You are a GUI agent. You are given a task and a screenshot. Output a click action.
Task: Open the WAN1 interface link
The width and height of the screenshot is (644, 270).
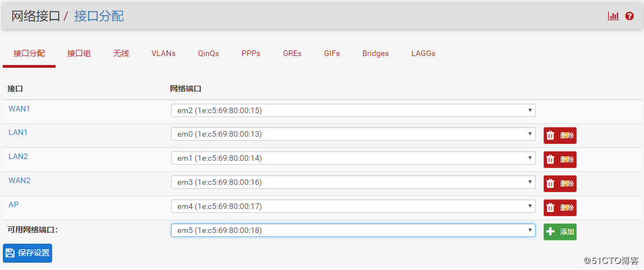(x=19, y=109)
